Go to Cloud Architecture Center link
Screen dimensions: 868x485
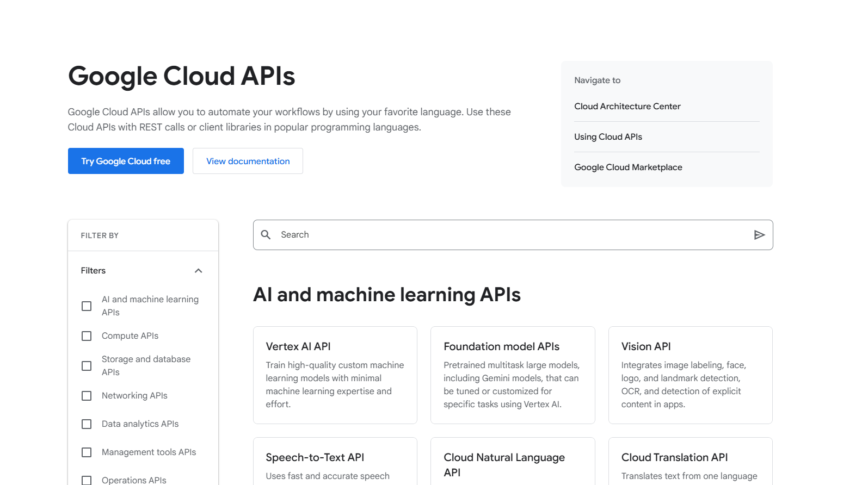click(627, 107)
